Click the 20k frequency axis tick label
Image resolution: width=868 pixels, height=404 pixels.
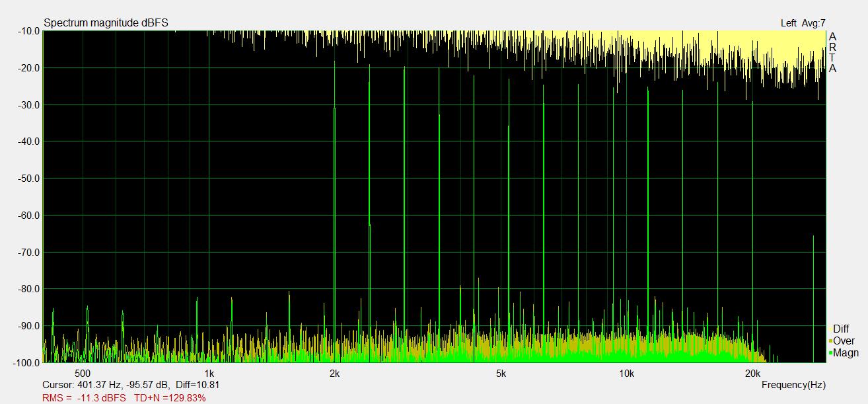pyautogui.click(x=752, y=373)
